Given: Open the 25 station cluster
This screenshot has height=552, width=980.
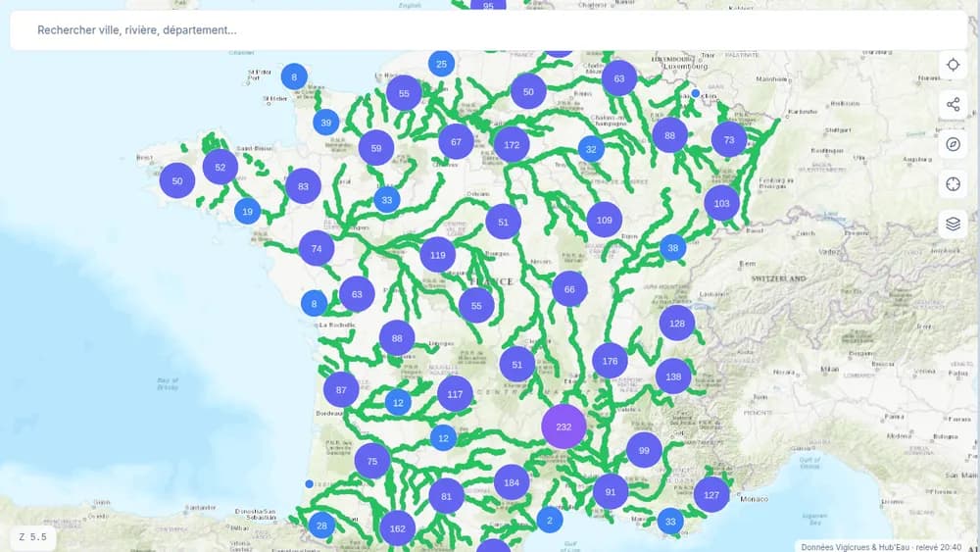Looking at the screenshot, I should point(441,64).
